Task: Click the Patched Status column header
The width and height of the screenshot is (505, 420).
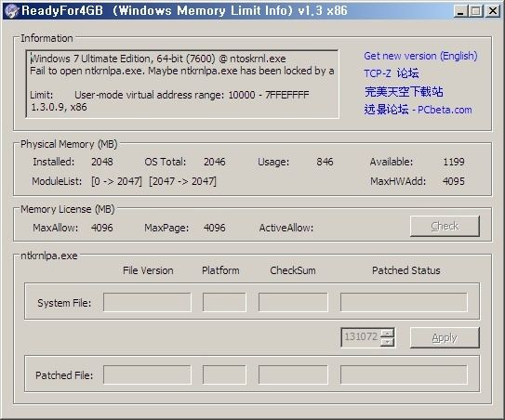Action: coord(406,270)
